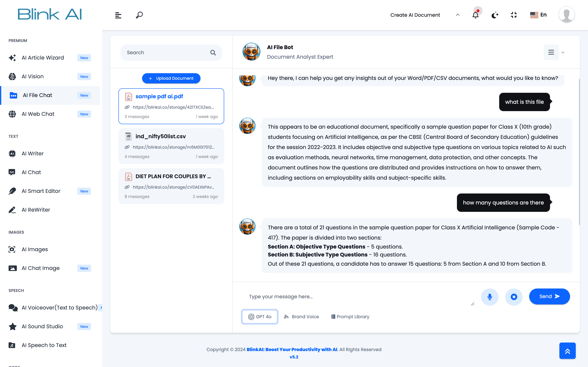Image resolution: width=588 pixels, height=367 pixels.
Task: Open the header search magnifier icon
Action: coord(139,15)
